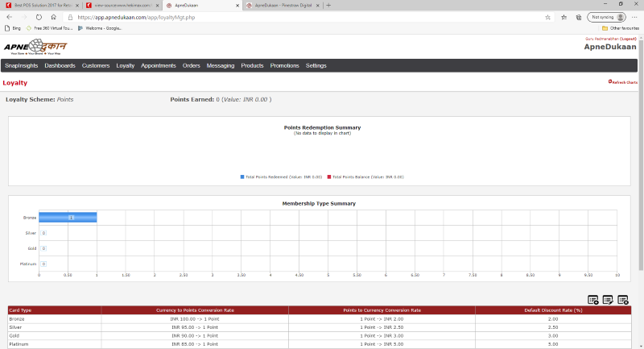Click the address bar URL field
644x349 pixels.
click(306, 16)
